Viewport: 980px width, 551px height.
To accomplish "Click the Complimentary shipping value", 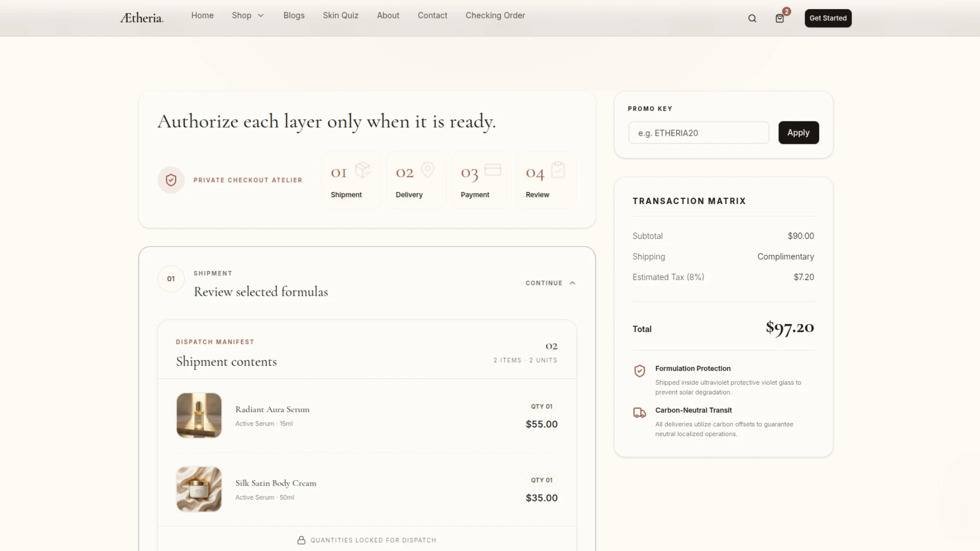I will pos(786,257).
